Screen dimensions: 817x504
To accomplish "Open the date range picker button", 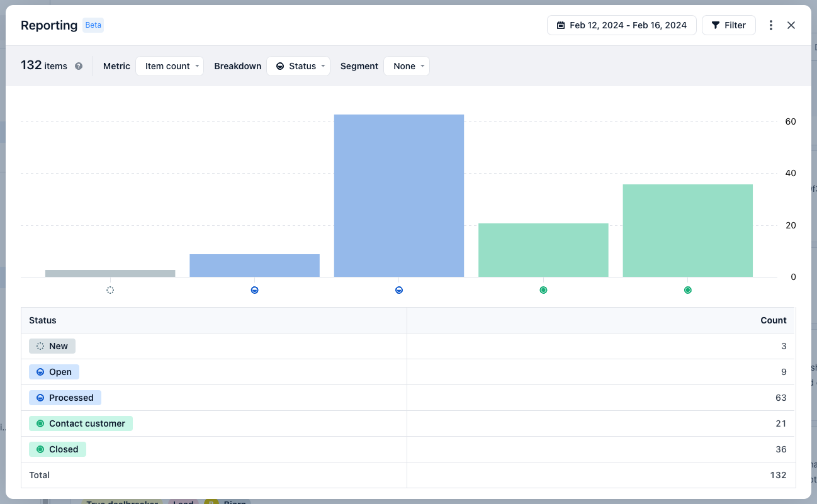I will click(x=622, y=25).
